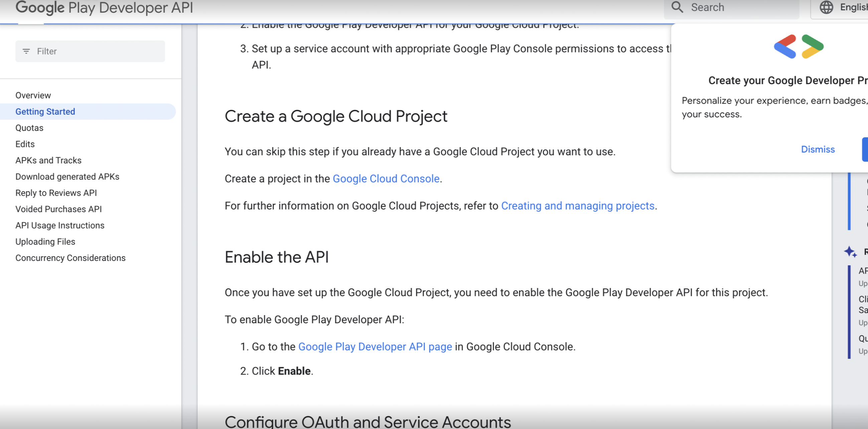Screen dimensions: 868x429
Task: Click the search magnifier icon
Action: (677, 7)
